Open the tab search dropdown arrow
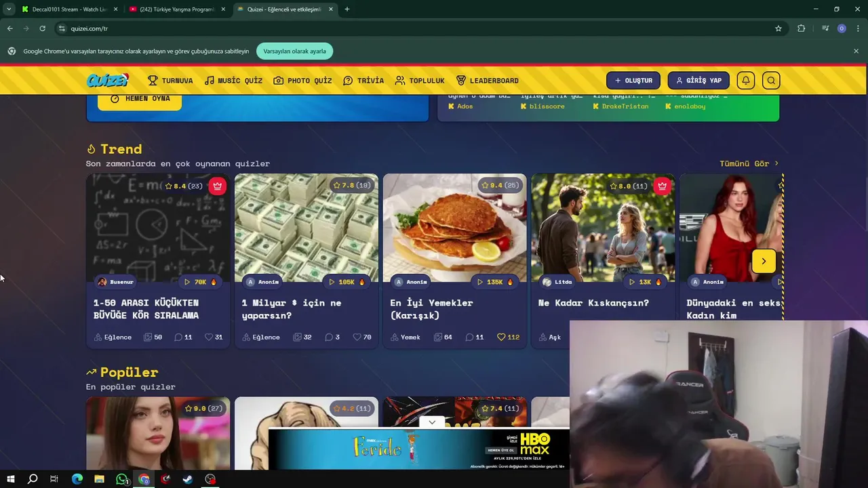Screen dimensions: 868x488 [8, 9]
